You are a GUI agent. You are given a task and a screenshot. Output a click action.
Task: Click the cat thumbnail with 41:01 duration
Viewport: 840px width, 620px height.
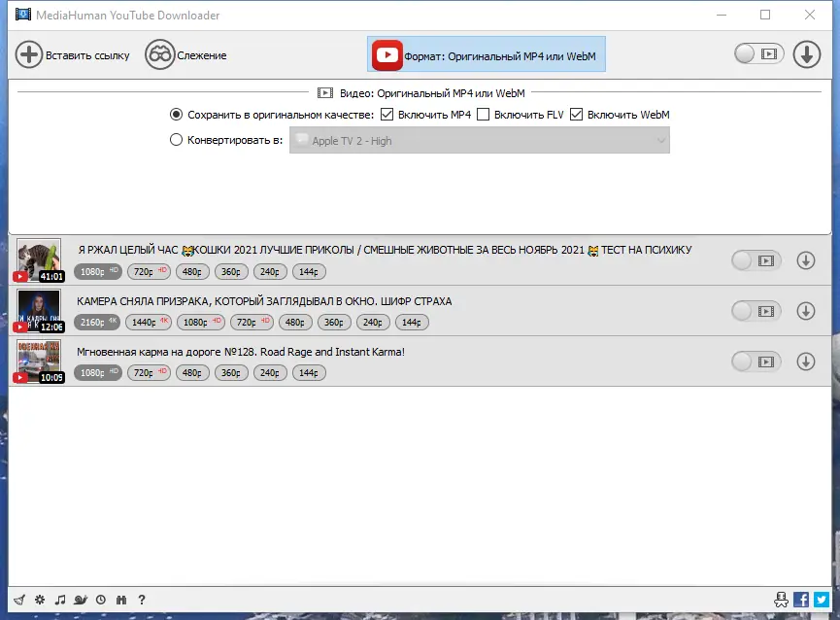39,260
